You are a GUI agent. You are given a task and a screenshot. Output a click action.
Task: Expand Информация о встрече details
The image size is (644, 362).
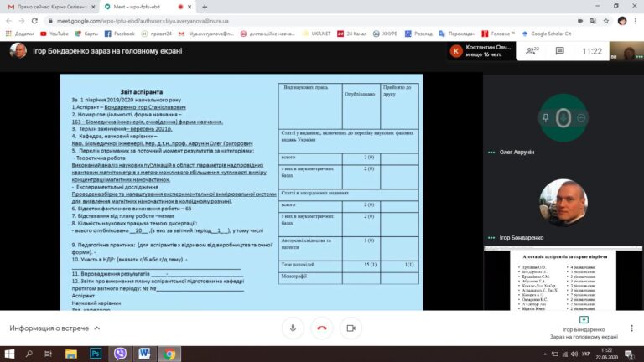pyautogui.click(x=55, y=328)
